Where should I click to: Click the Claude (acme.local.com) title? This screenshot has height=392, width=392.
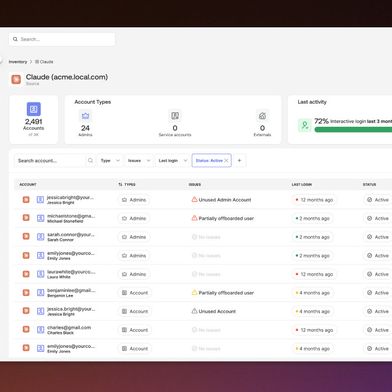[x=67, y=77]
